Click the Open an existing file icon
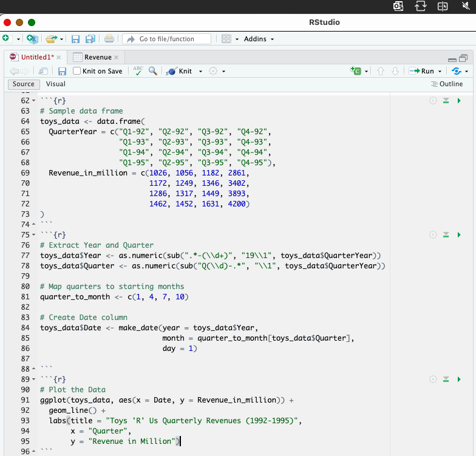This screenshot has height=456, width=476. tap(51, 39)
